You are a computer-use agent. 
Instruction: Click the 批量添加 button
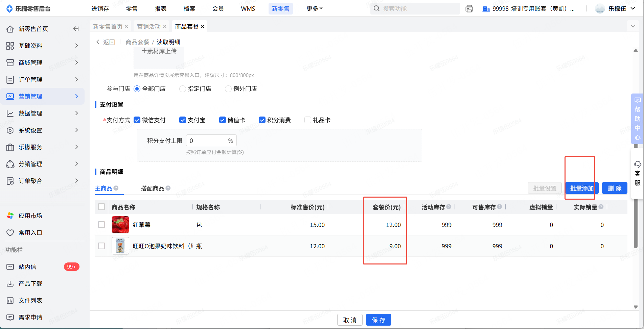582,188
